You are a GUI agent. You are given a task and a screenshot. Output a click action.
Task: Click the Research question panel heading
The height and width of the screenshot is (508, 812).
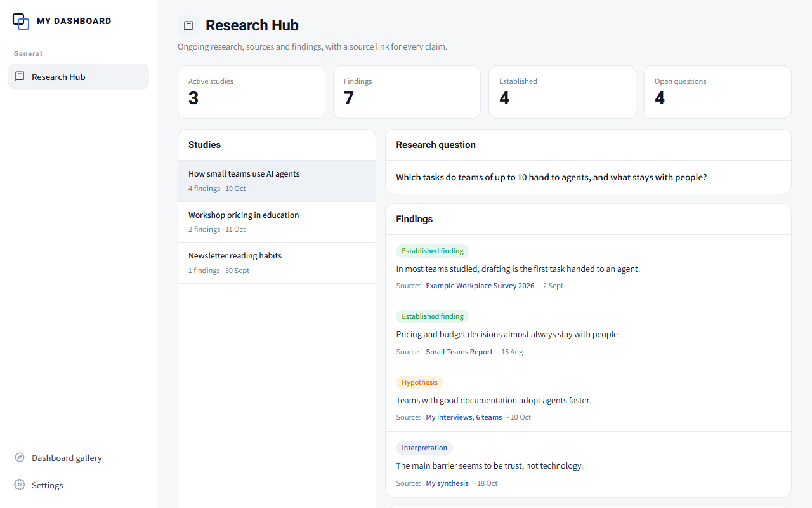436,145
